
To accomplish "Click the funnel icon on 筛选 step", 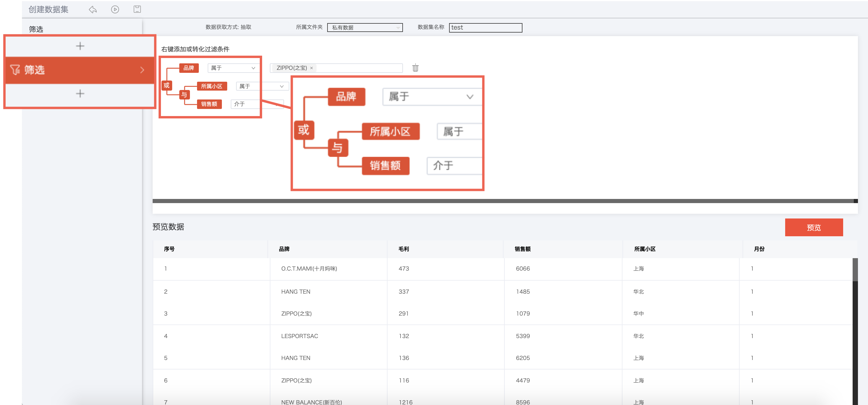I will click(15, 70).
